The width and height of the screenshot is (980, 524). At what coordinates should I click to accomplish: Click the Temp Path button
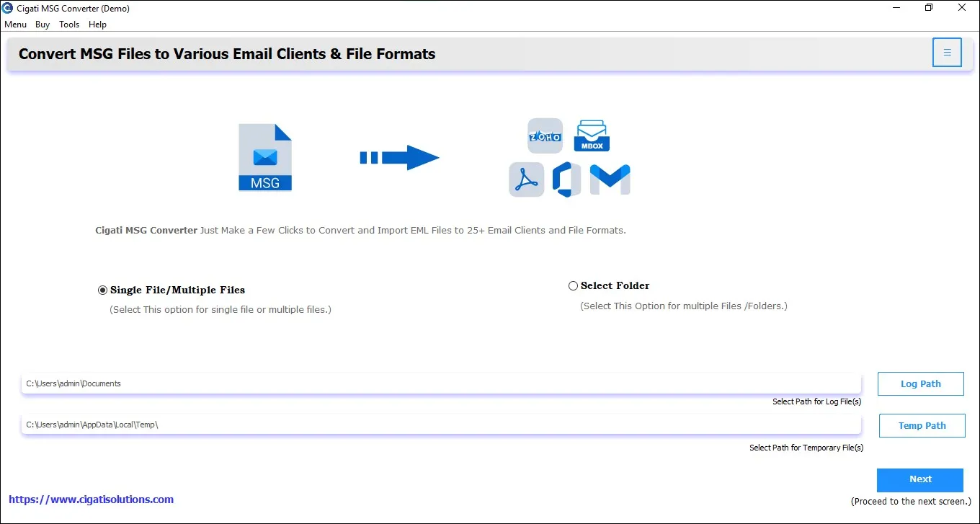(922, 425)
